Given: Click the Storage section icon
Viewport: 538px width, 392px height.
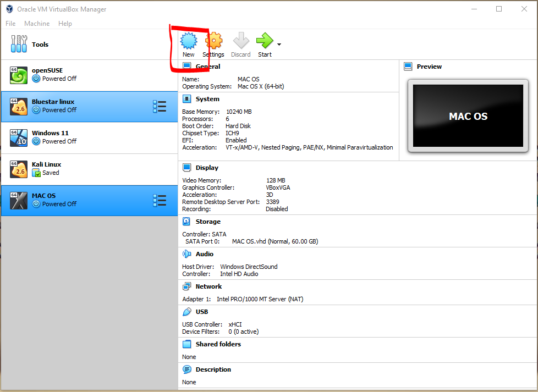Looking at the screenshot, I should pyautogui.click(x=186, y=221).
